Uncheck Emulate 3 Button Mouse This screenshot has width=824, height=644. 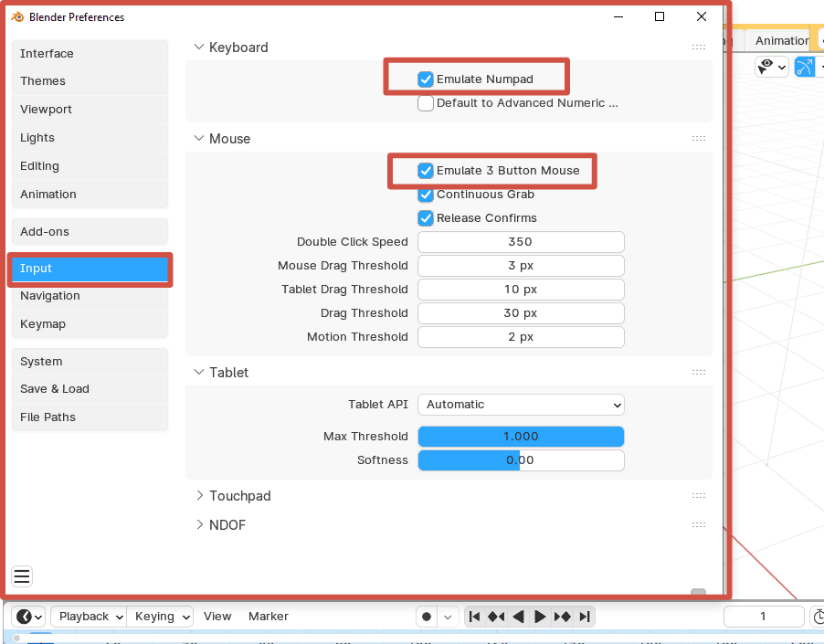pos(426,171)
